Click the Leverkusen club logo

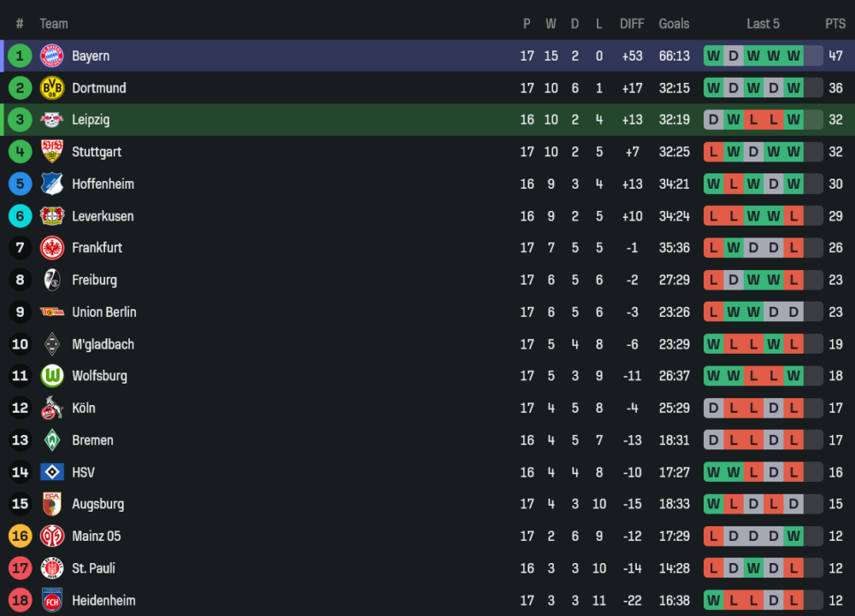pos(52,216)
